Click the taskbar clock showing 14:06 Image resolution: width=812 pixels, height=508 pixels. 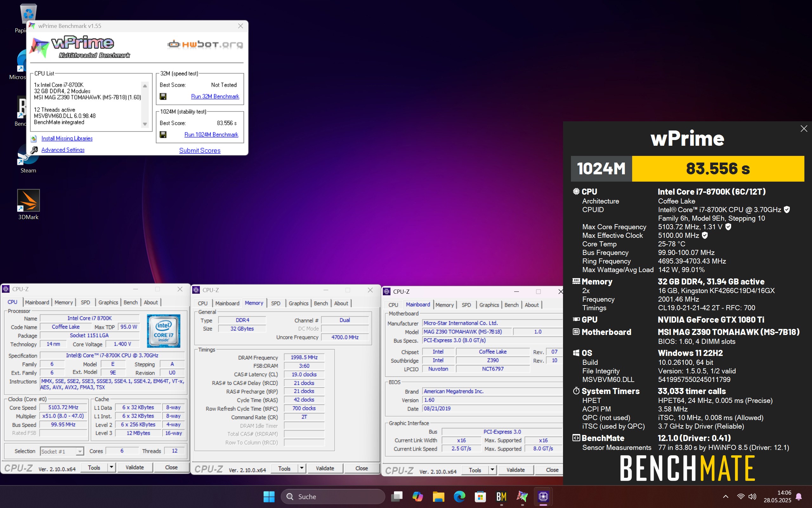point(777,497)
